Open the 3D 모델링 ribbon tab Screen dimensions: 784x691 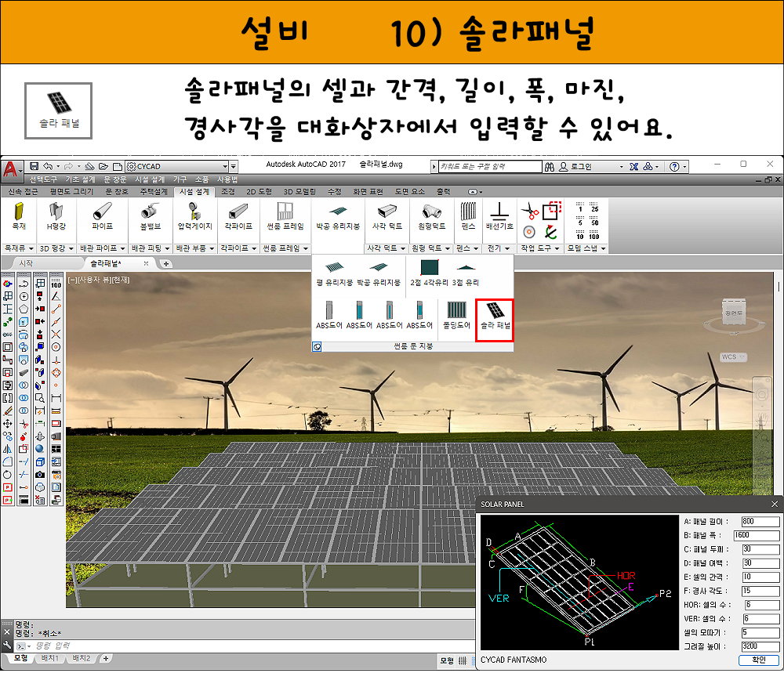point(299,192)
